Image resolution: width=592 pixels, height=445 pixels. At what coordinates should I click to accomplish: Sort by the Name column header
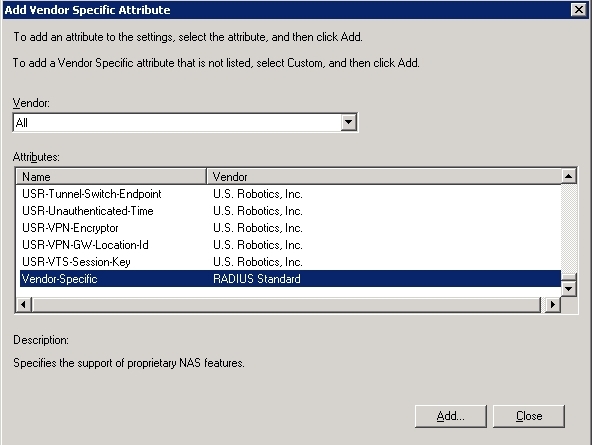111,176
